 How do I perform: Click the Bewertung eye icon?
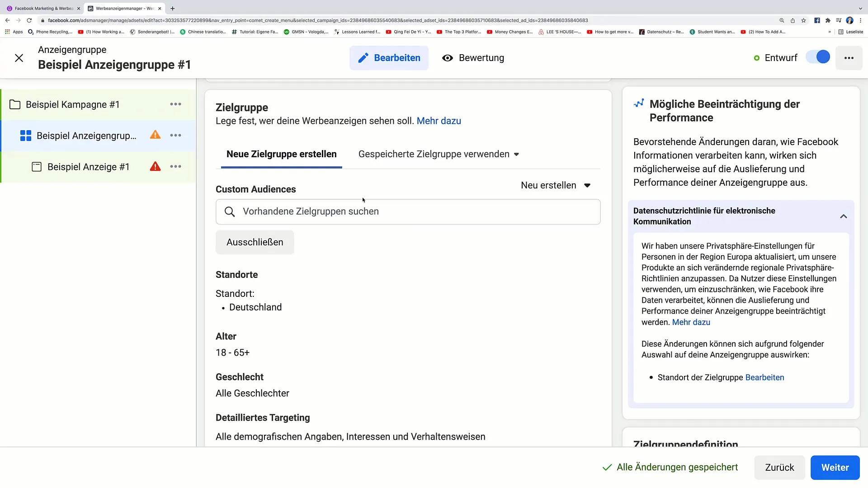[448, 58]
